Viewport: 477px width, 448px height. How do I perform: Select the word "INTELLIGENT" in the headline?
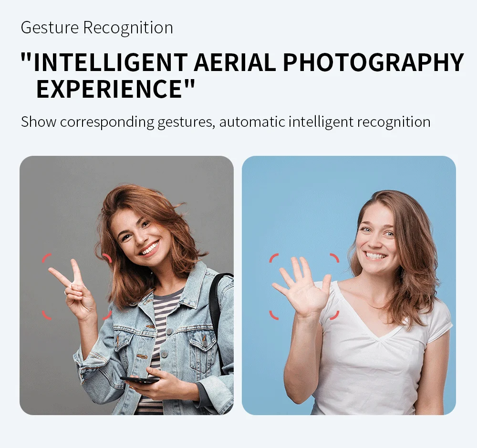(x=111, y=62)
